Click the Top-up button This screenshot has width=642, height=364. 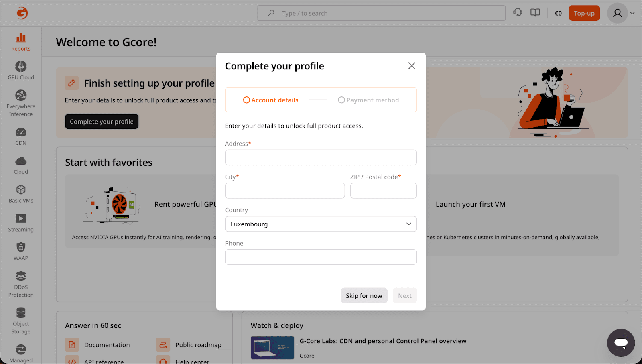(584, 13)
